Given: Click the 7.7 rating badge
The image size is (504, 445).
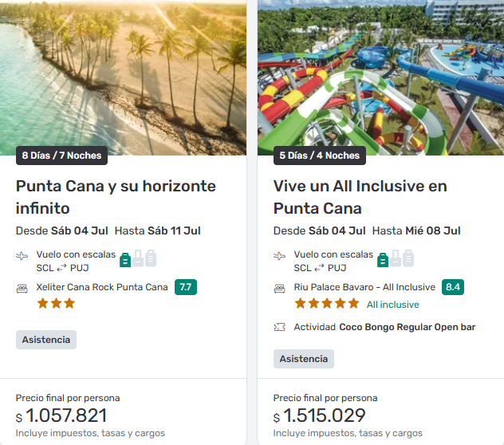Looking at the screenshot, I should (186, 287).
